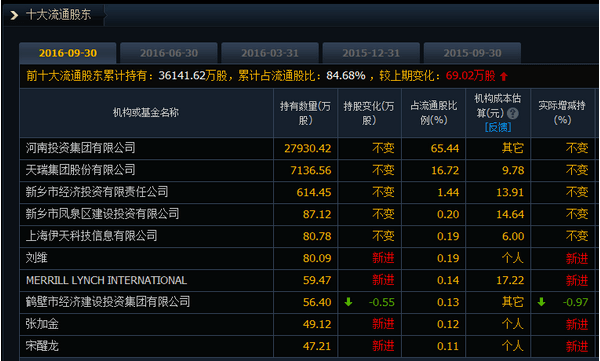
Task: Click the help question mark icon
Action: pos(513,113)
